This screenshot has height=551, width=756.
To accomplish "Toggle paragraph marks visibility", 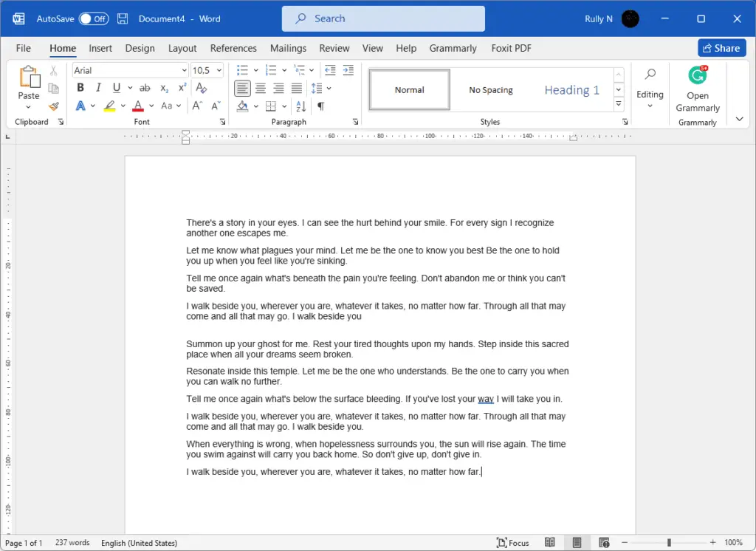I will coord(323,106).
